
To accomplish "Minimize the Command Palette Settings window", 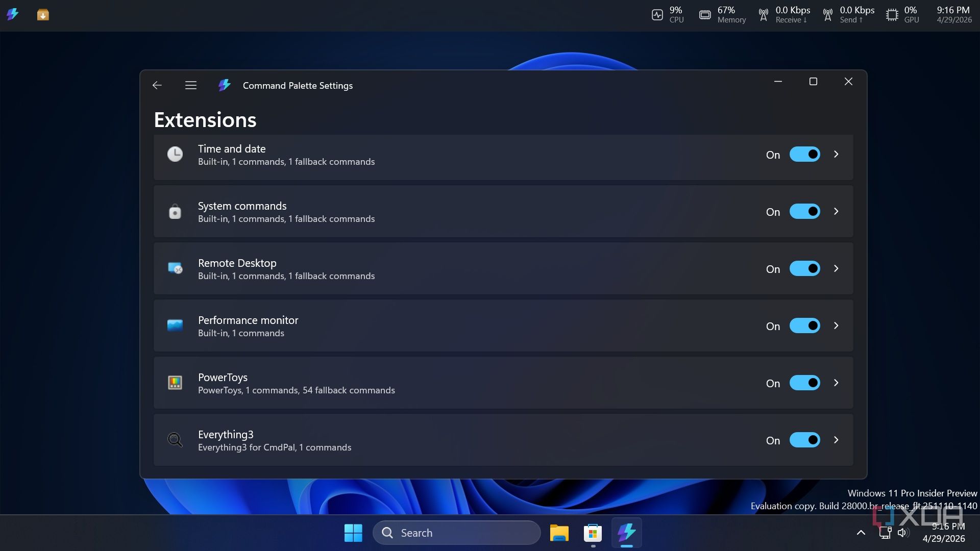I will pyautogui.click(x=778, y=82).
